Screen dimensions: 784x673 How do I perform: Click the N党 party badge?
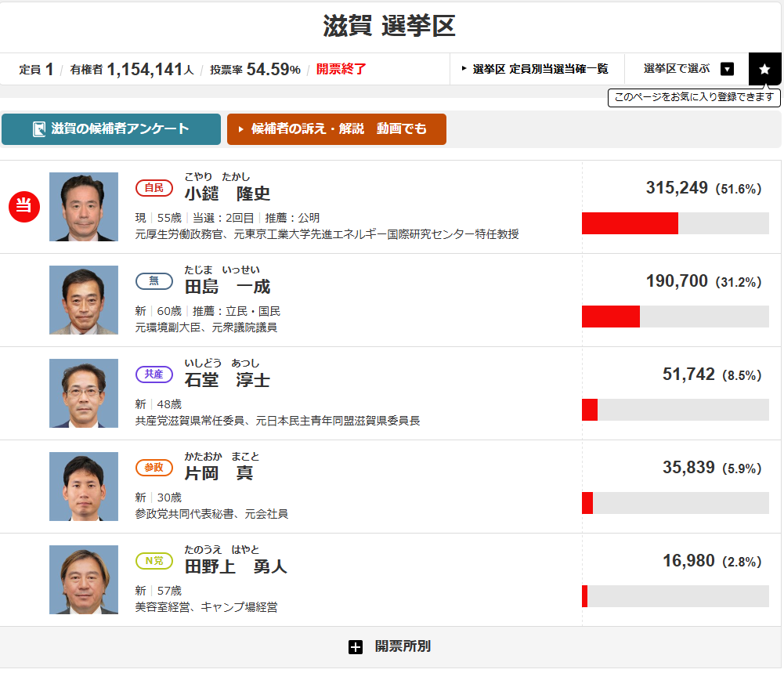pos(154,561)
